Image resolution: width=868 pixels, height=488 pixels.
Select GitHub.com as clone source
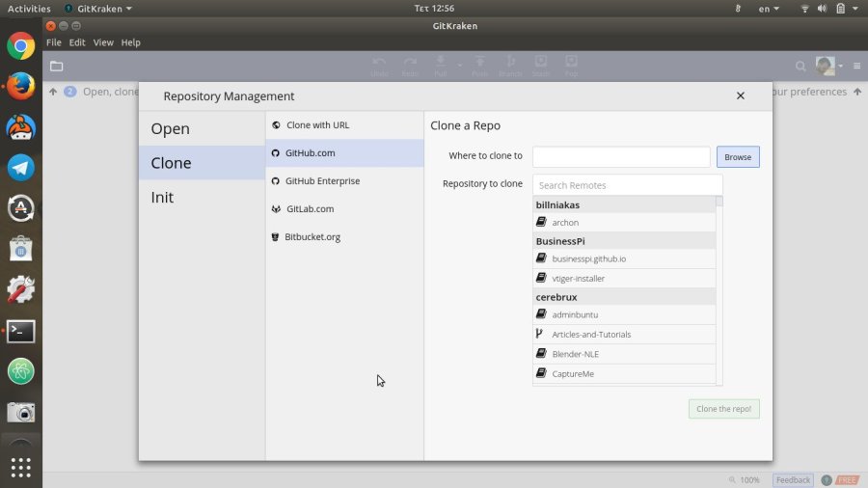coord(344,152)
